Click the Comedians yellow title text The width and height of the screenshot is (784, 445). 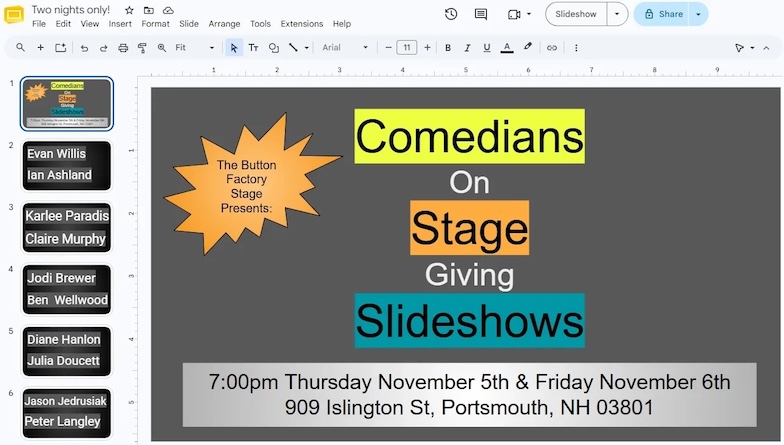pos(470,136)
